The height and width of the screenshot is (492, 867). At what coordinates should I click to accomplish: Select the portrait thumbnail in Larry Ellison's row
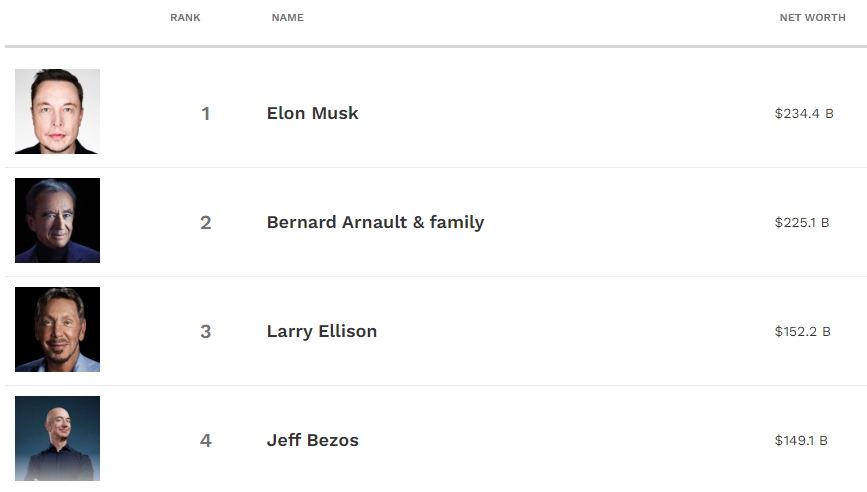coord(57,329)
